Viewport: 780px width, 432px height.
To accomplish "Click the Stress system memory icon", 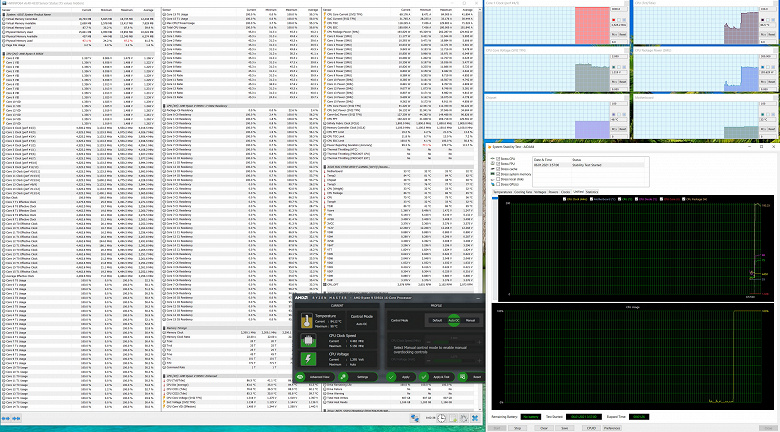I will click(492, 174).
